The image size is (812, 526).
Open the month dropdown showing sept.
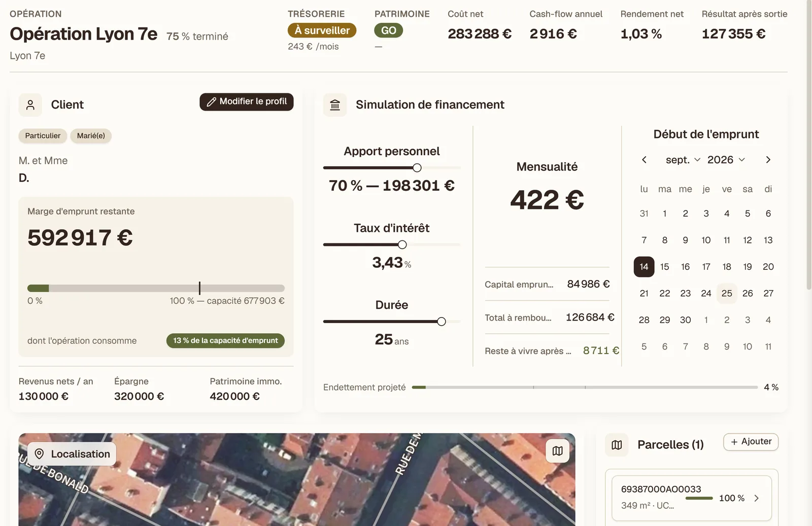[683, 160]
